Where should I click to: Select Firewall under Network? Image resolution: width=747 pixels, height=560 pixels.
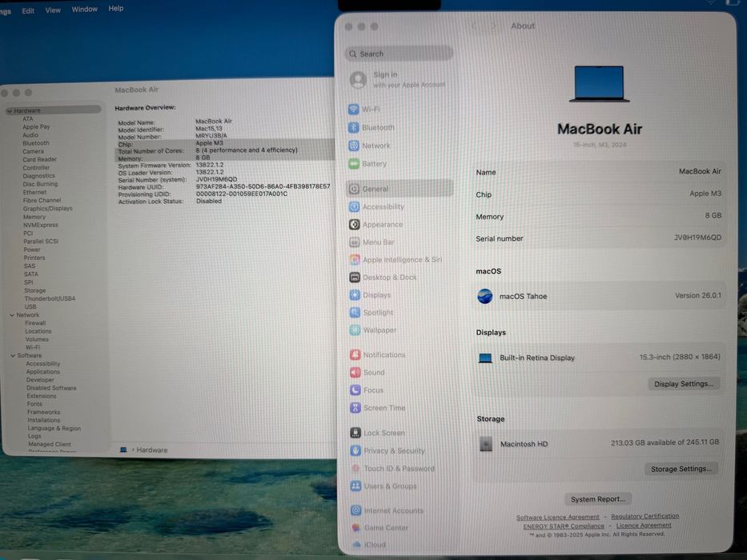[x=35, y=323]
